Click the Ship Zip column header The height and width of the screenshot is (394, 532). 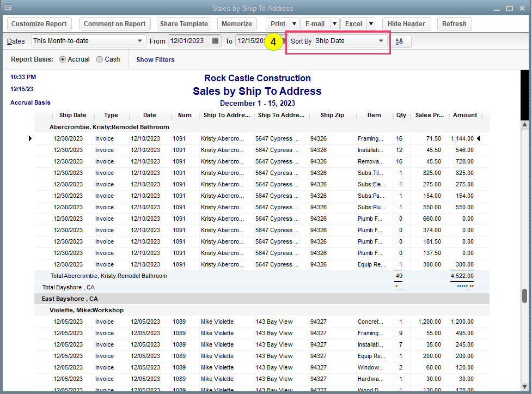[x=332, y=116]
